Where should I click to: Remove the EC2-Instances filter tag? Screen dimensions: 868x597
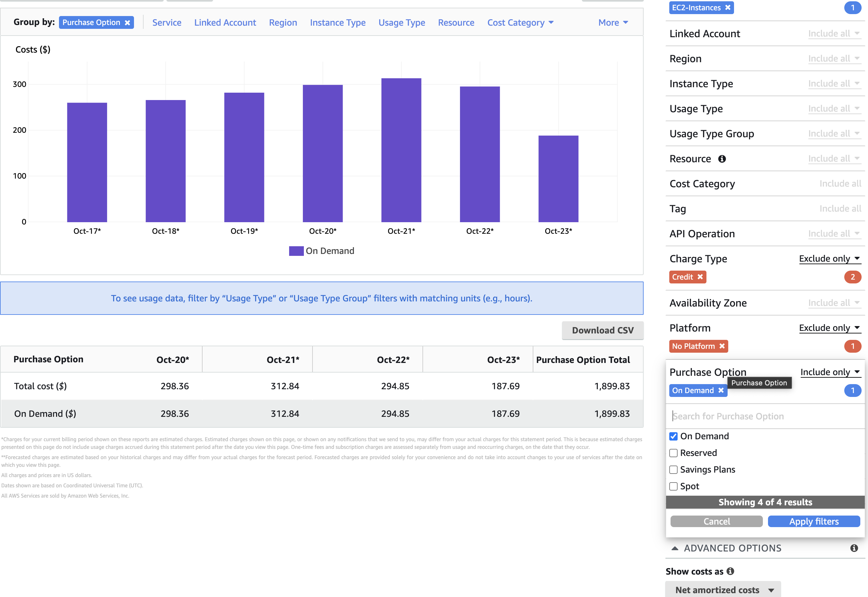[x=728, y=7]
